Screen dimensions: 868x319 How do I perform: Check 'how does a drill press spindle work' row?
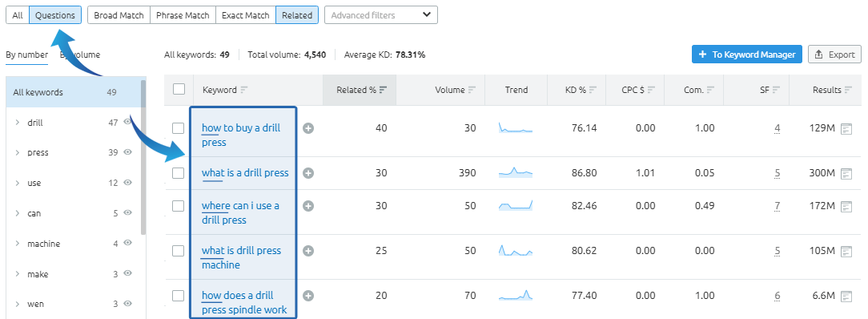[x=178, y=296]
